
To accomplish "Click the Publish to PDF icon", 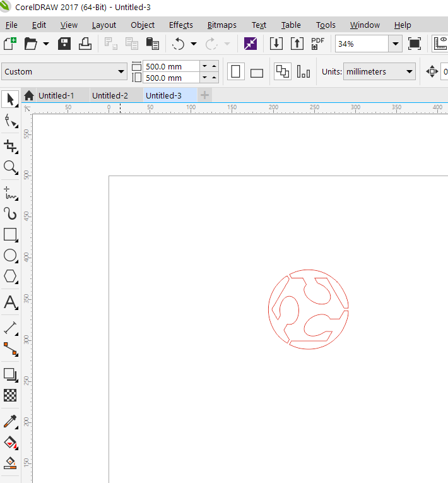I will (318, 44).
